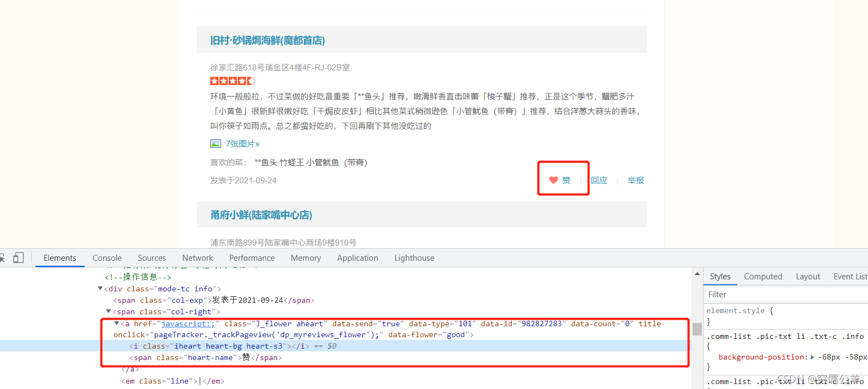Click the date text 发表于2021-09-24
The width and height of the screenshot is (868, 389).
(x=244, y=180)
